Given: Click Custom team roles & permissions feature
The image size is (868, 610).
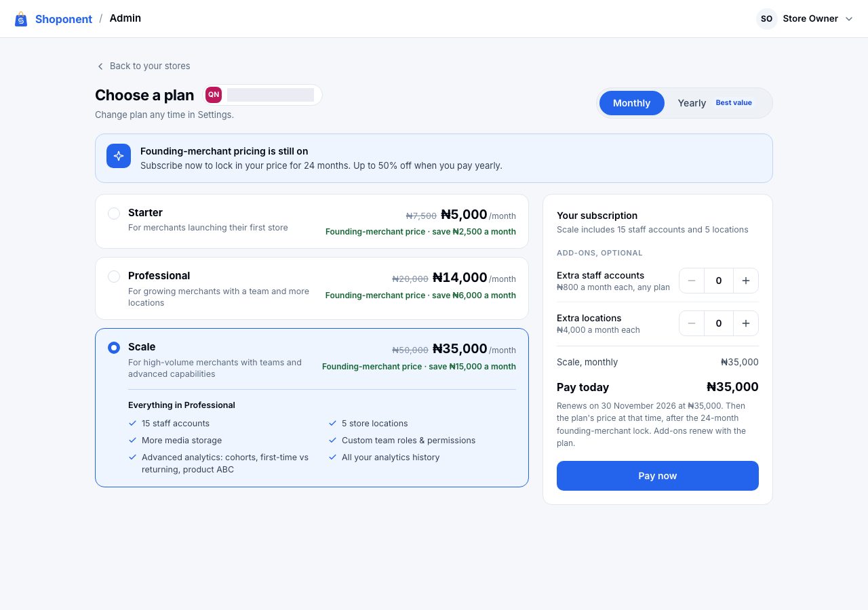Looking at the screenshot, I should (x=409, y=441).
